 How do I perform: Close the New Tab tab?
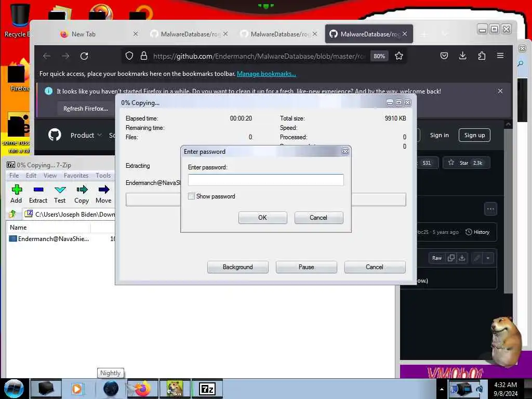[136, 34]
